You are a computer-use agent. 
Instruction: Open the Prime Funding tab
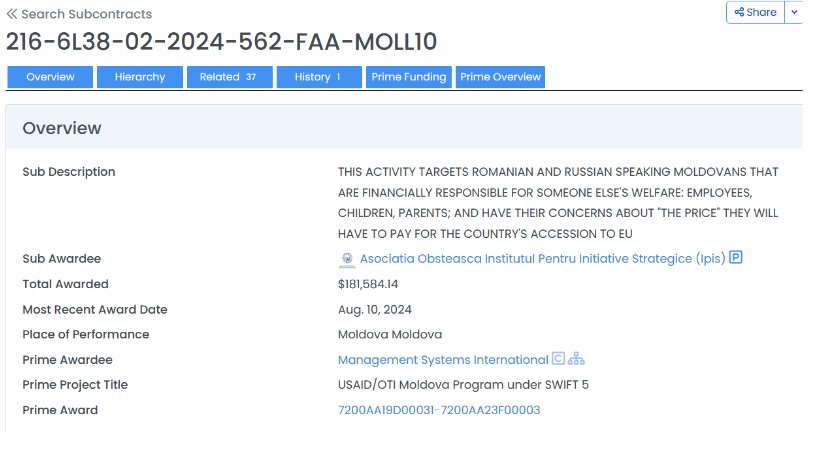pos(409,77)
